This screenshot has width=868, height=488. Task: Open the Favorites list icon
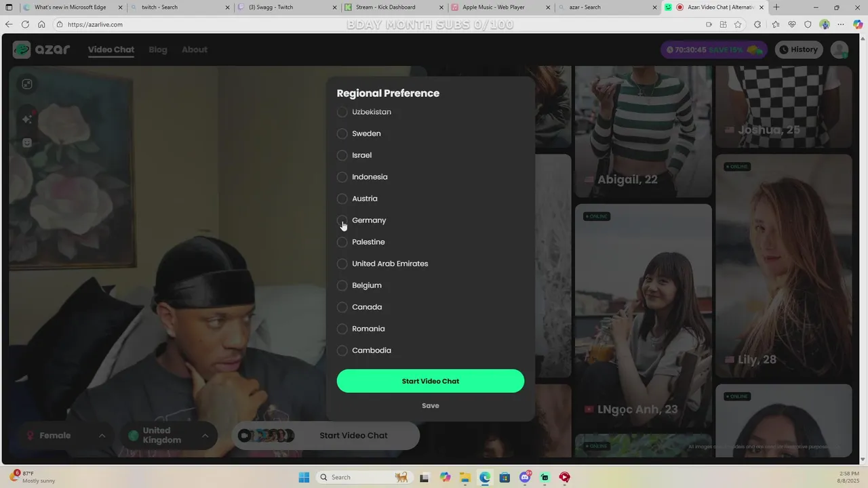(775, 24)
